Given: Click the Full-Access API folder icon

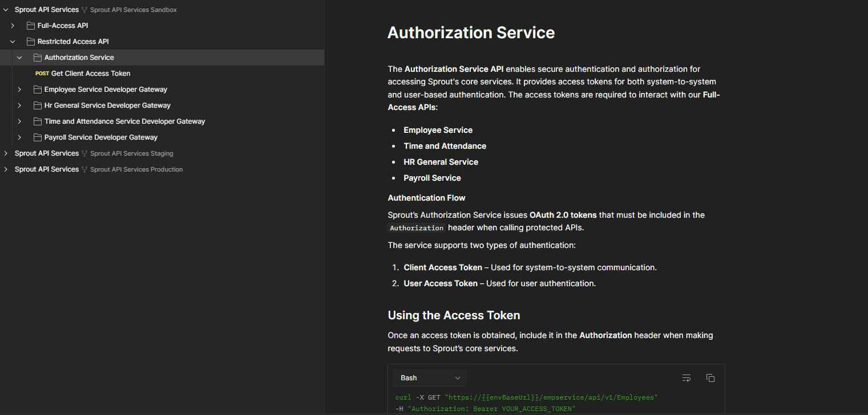Looking at the screenshot, I should point(31,26).
